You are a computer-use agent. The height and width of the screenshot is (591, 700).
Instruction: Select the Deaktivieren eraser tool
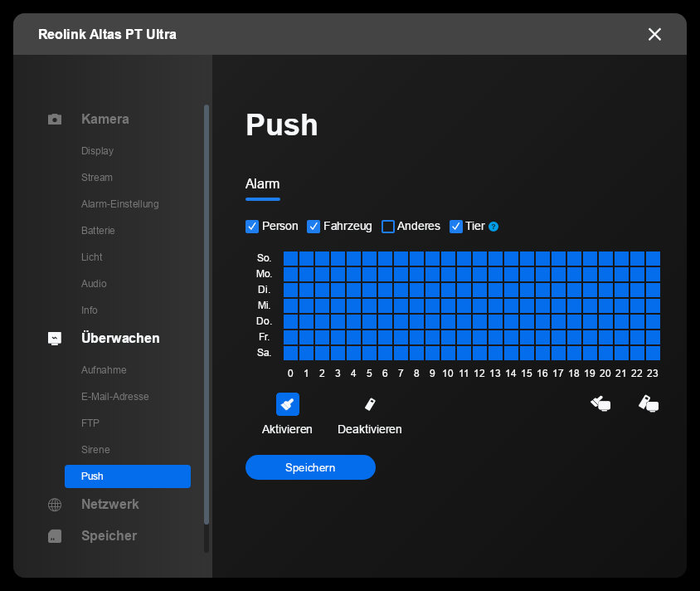click(370, 404)
